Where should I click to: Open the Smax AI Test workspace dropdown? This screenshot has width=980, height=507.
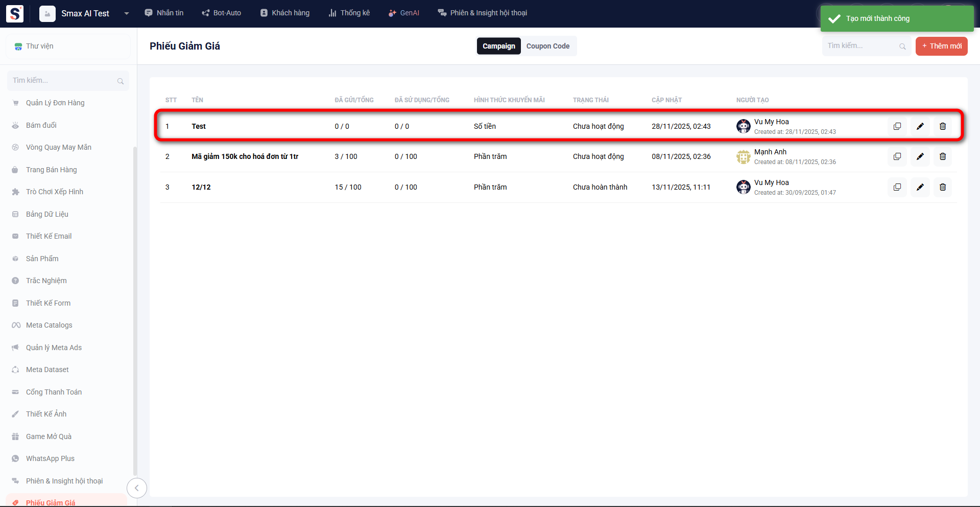click(126, 13)
